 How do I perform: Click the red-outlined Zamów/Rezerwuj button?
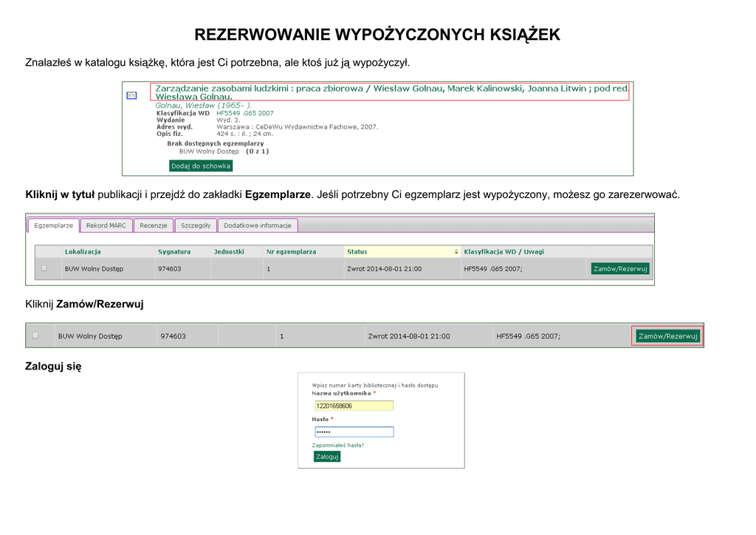point(667,336)
